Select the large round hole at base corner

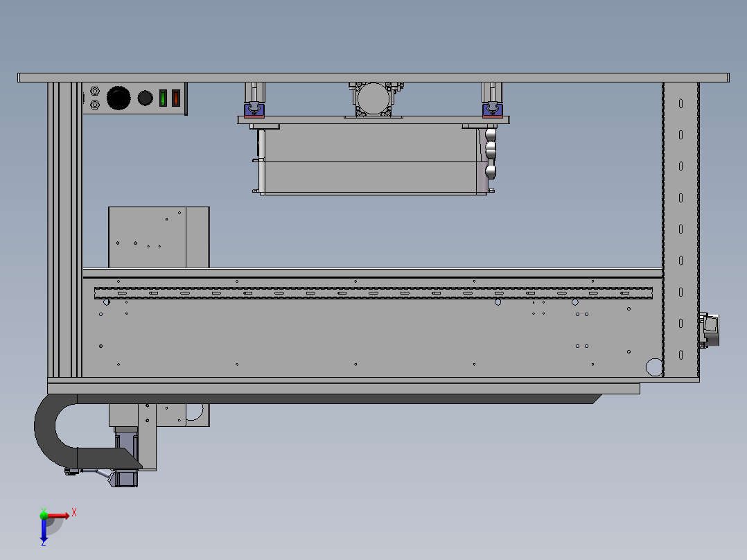coord(654,367)
